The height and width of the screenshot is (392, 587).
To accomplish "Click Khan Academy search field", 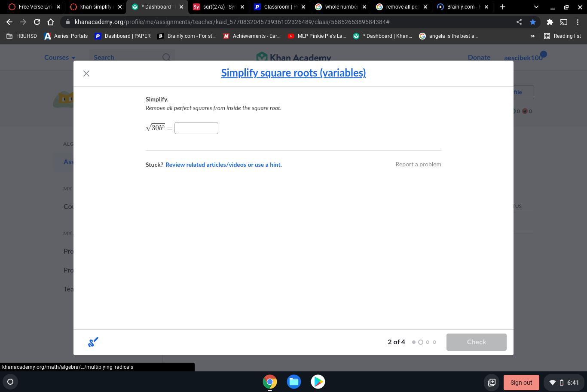I will pos(132,57).
